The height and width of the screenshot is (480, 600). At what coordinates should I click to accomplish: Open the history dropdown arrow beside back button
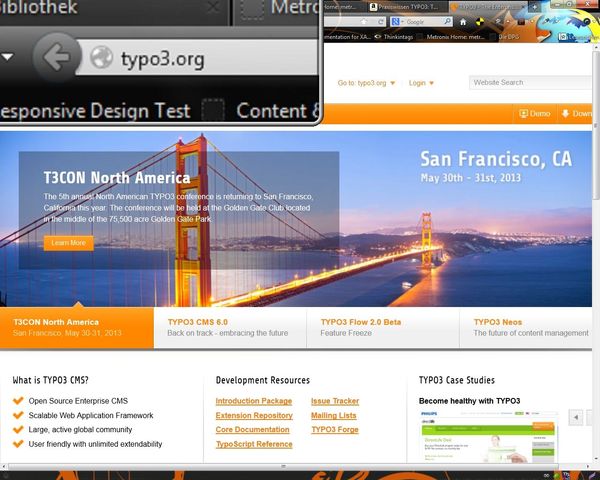7,57
